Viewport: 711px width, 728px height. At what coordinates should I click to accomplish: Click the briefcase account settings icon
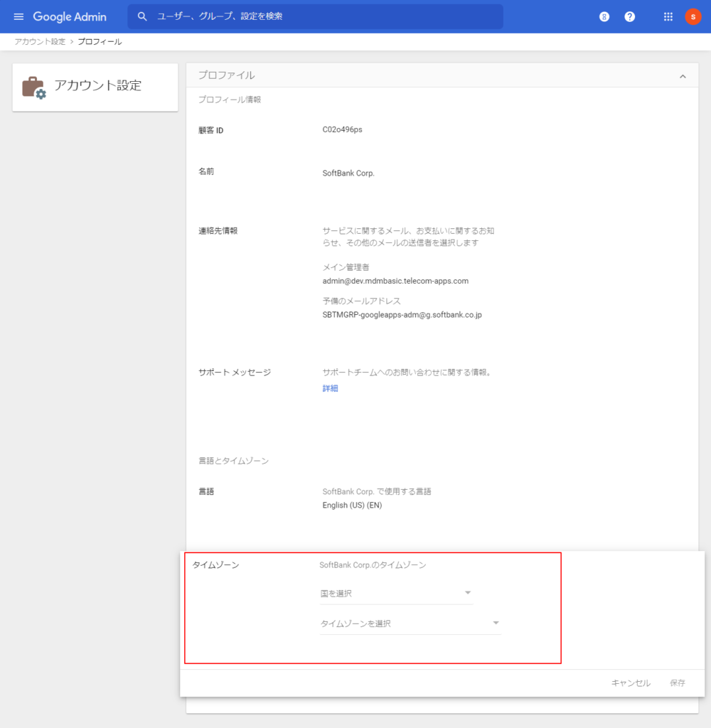coord(33,87)
